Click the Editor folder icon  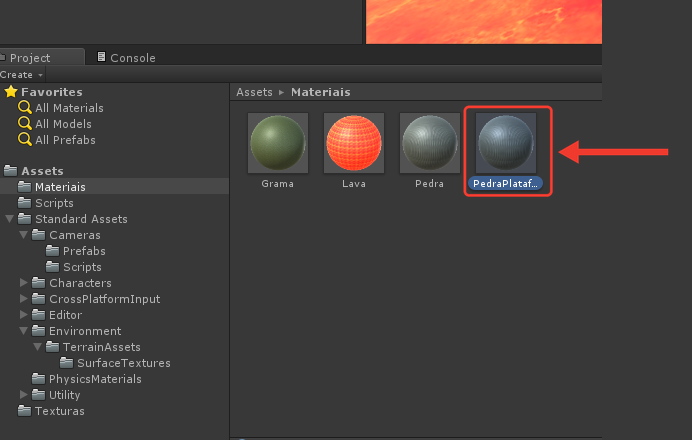pos(38,315)
